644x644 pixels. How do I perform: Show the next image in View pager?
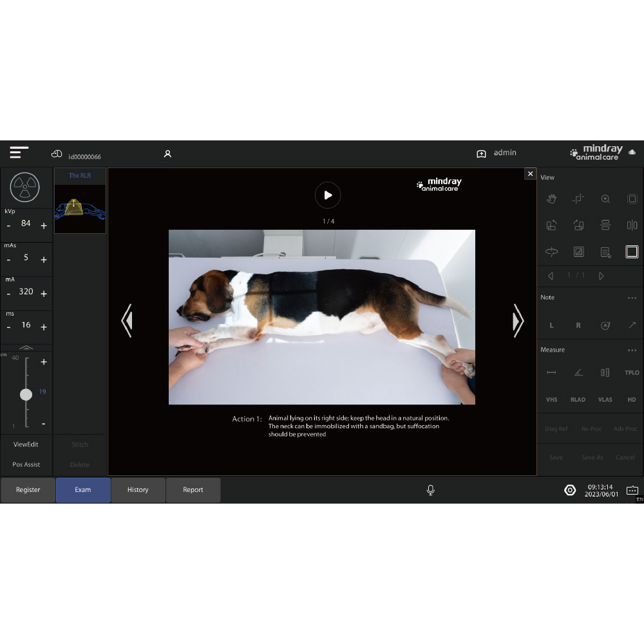[601, 276]
